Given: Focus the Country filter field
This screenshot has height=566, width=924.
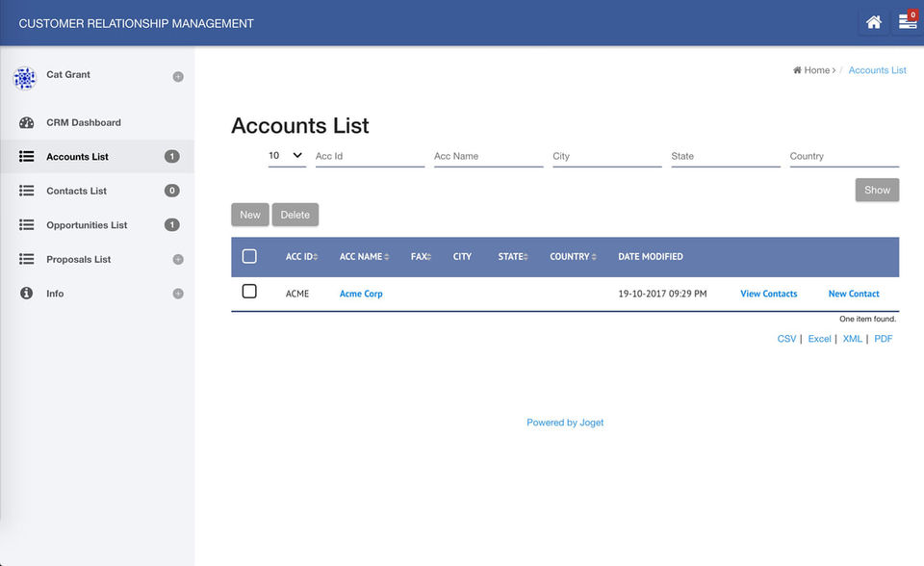Looking at the screenshot, I should [x=844, y=156].
